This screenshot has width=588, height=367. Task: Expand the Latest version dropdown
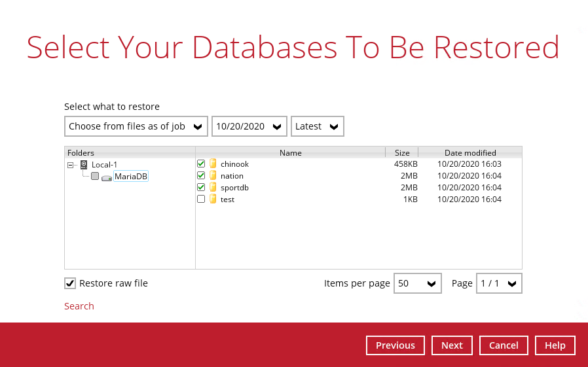click(318, 126)
